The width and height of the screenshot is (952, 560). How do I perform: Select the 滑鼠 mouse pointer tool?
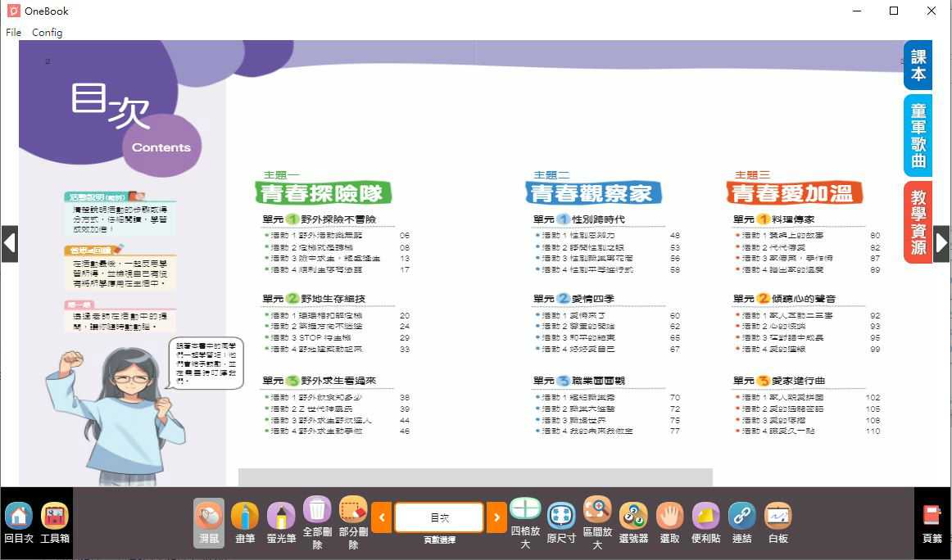(209, 523)
